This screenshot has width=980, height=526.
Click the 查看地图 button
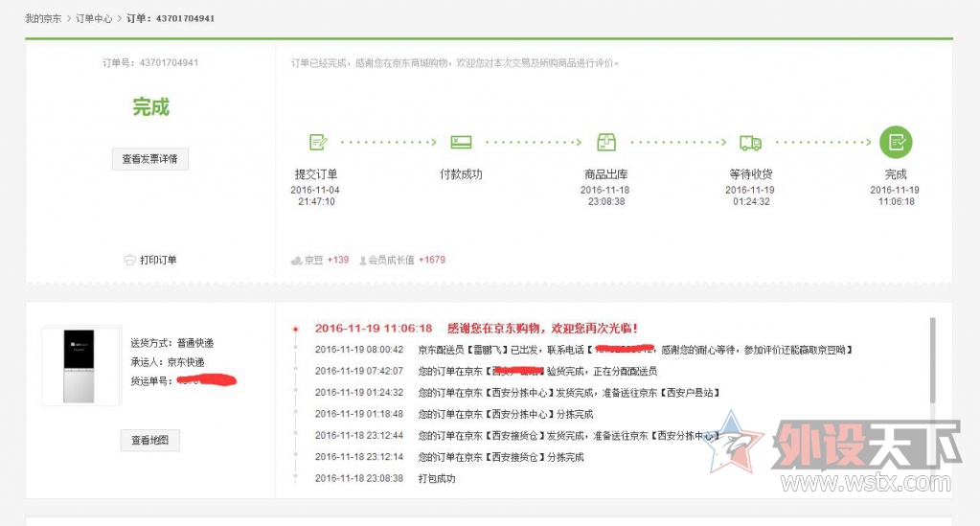[149, 440]
